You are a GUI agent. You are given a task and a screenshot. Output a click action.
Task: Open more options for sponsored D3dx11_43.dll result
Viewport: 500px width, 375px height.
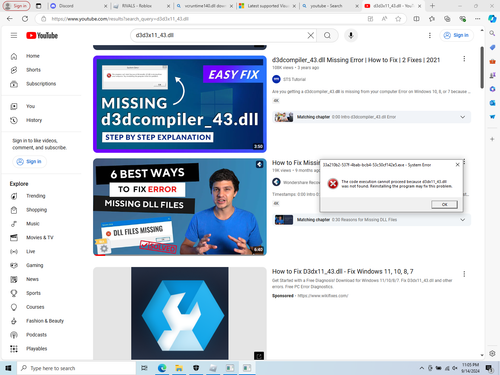464,274
